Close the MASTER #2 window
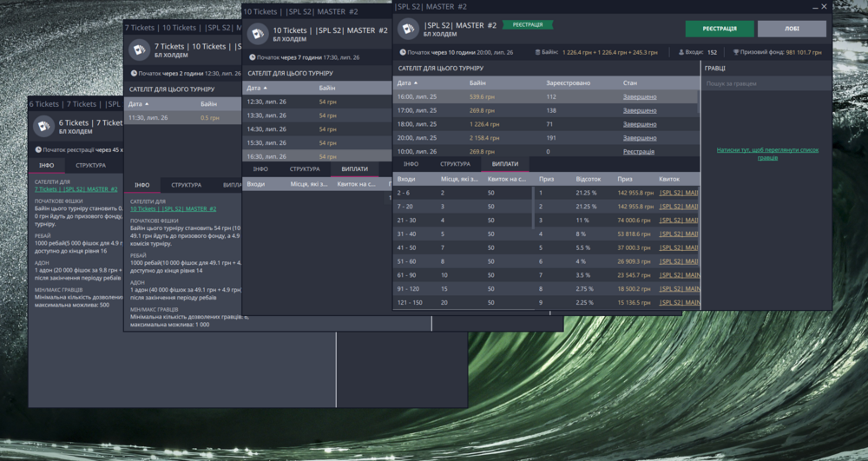The height and width of the screenshot is (461, 868). coord(824,7)
